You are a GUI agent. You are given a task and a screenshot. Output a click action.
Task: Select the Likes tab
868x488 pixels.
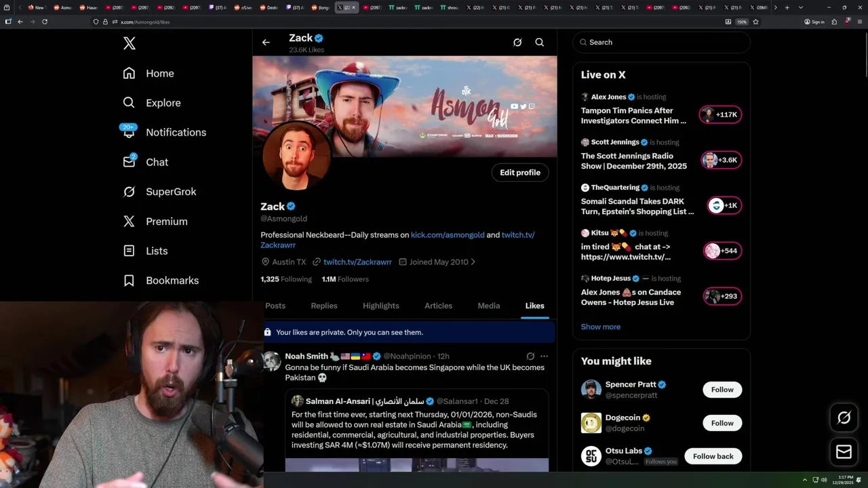pyautogui.click(x=534, y=306)
